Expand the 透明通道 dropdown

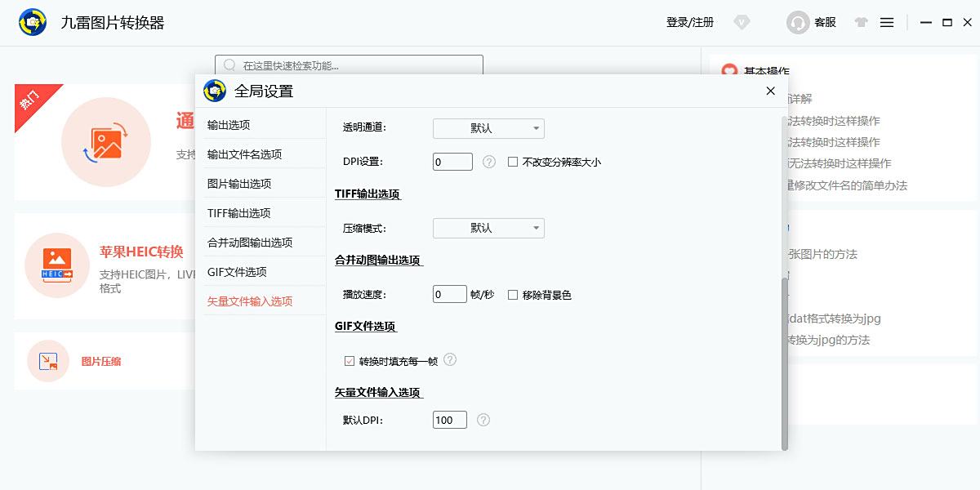tap(488, 128)
